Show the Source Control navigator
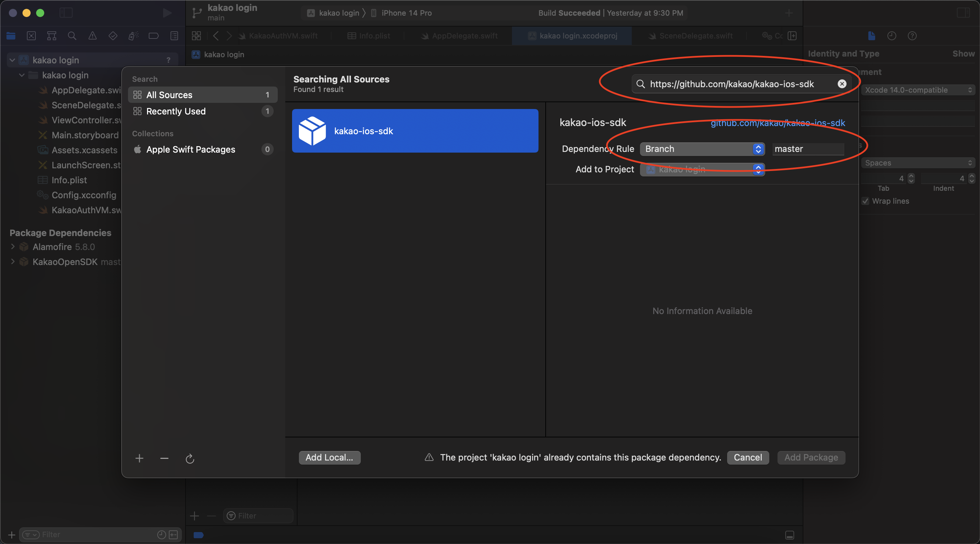 pyautogui.click(x=31, y=36)
